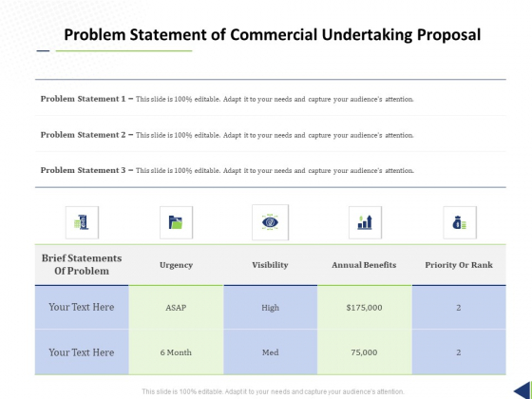Click the brief statements document icon
Image resolution: width=532 pixels, height=399 pixels.
pyautogui.click(x=82, y=222)
